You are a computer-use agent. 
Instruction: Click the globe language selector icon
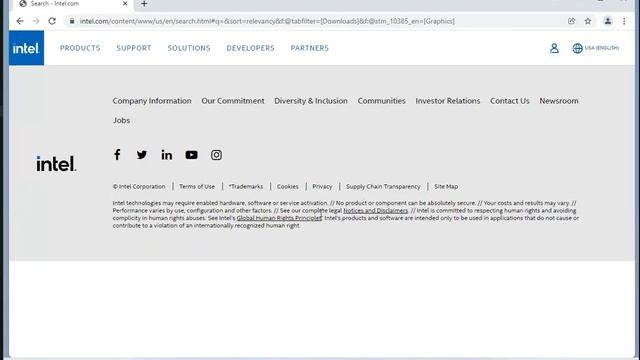pyautogui.click(x=577, y=48)
